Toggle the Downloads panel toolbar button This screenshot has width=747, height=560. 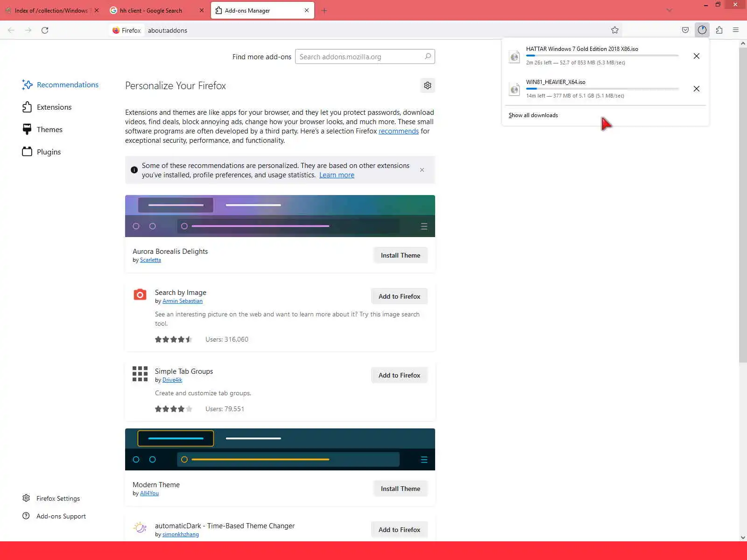point(702,30)
